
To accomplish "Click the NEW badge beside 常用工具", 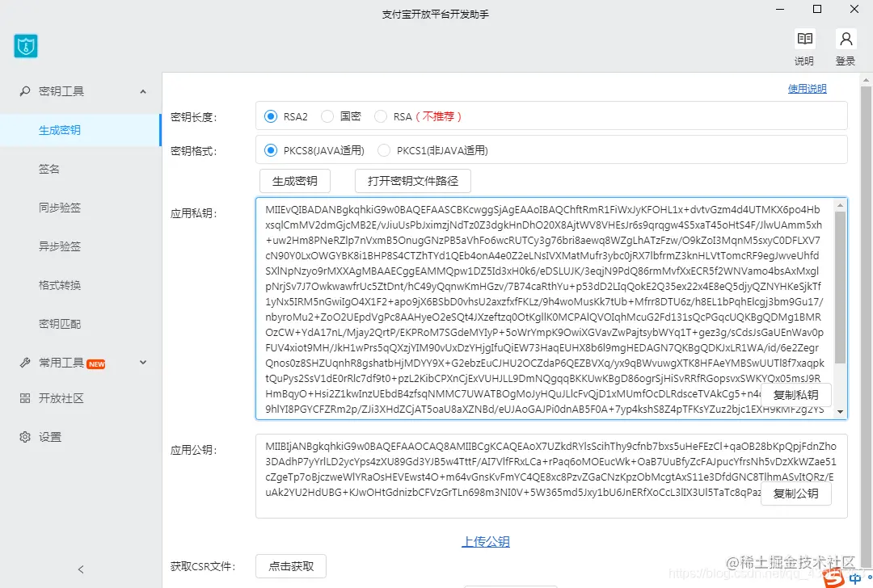I will pos(96,363).
